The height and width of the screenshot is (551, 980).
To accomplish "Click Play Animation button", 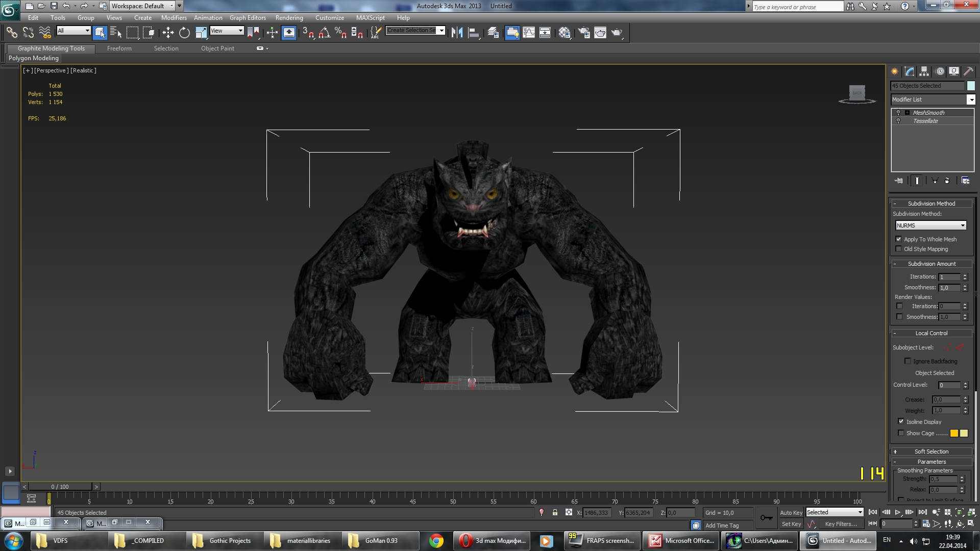I will [897, 512].
